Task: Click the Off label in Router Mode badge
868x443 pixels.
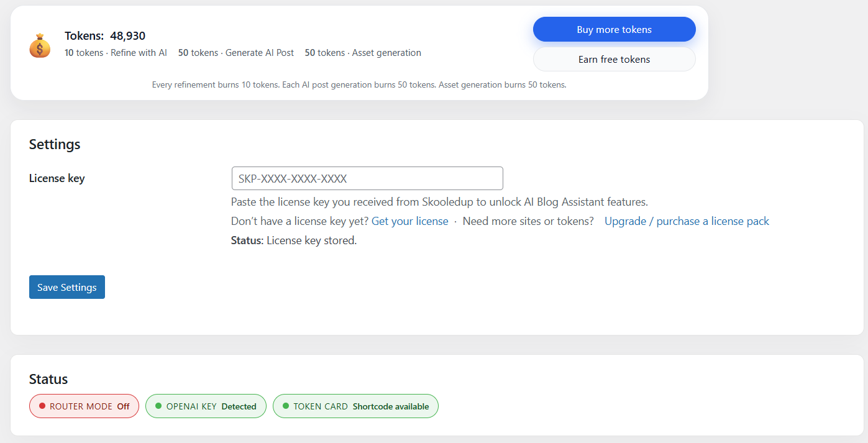Action: coord(123,406)
